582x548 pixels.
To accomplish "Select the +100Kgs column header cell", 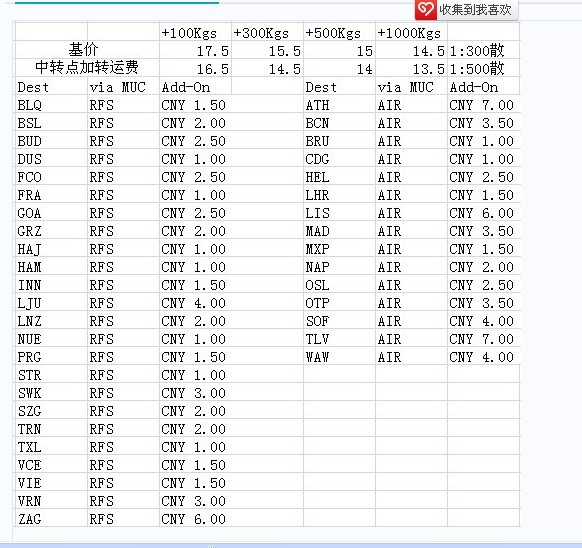I will pyautogui.click(x=196, y=33).
